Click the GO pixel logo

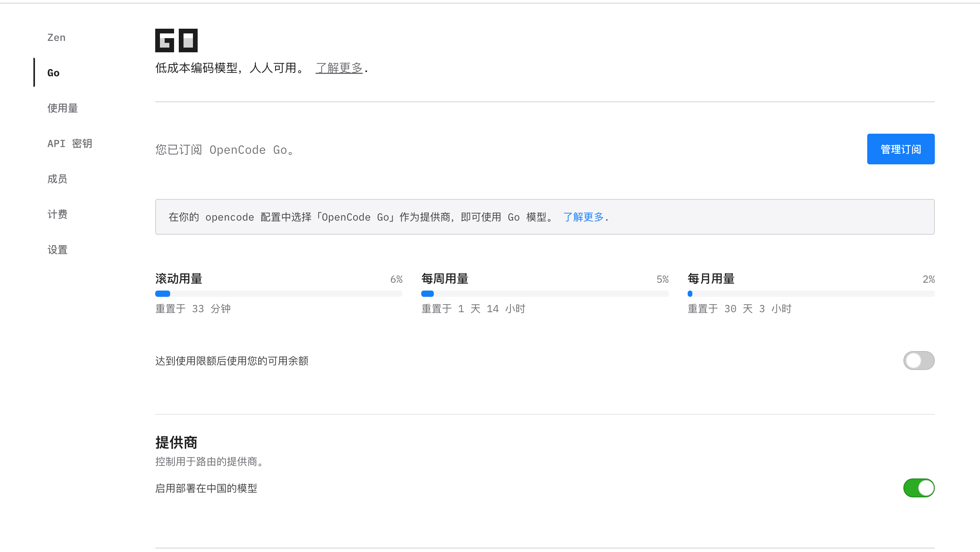coord(176,40)
